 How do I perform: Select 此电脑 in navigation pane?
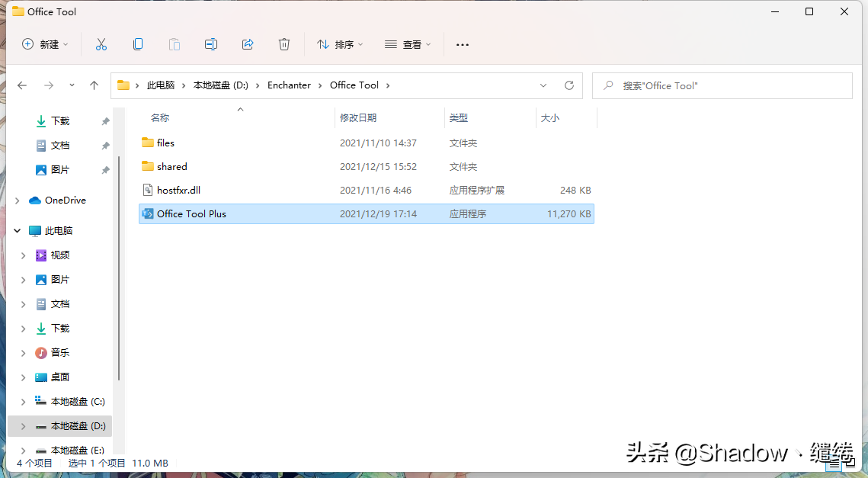[x=59, y=230]
